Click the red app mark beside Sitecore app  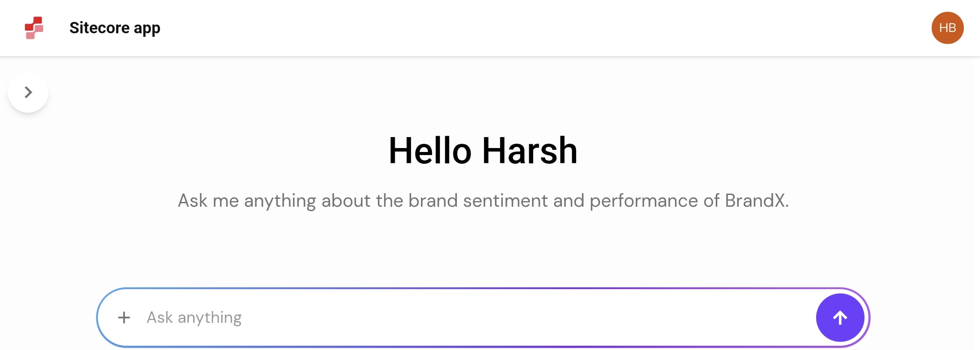click(x=35, y=28)
